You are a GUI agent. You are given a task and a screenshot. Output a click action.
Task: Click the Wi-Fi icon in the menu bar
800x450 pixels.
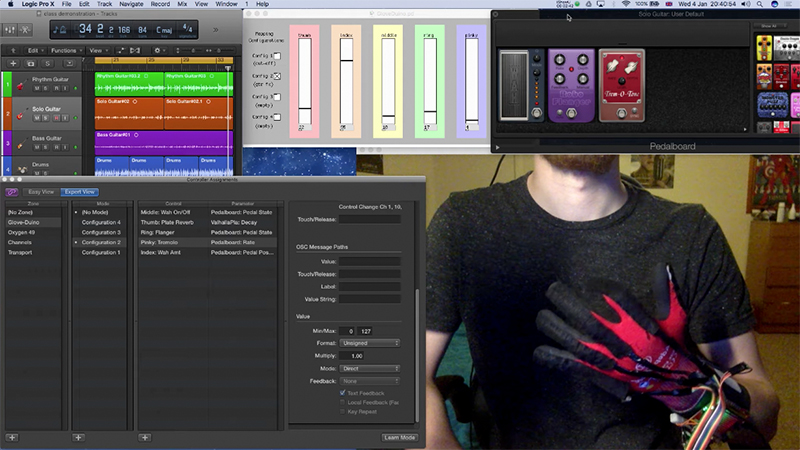point(626,4)
